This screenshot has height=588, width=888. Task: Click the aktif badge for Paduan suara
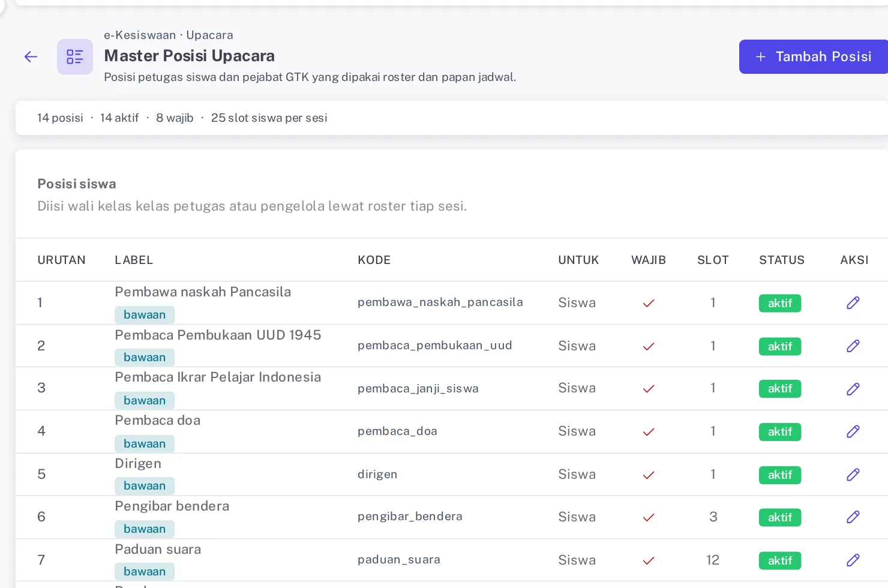pyautogui.click(x=780, y=560)
